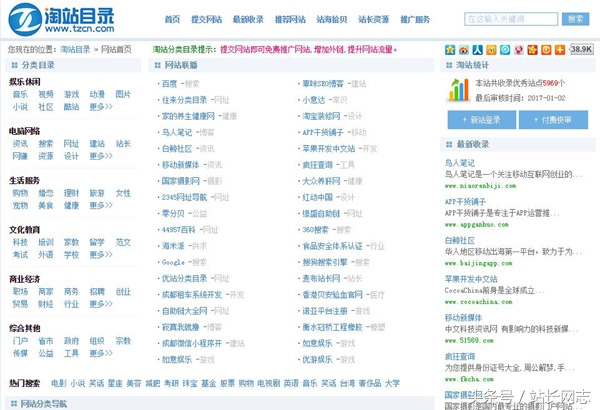The width and height of the screenshot is (600, 410).
Task: Share to QQ空间 yellow star icon
Action: click(450, 50)
